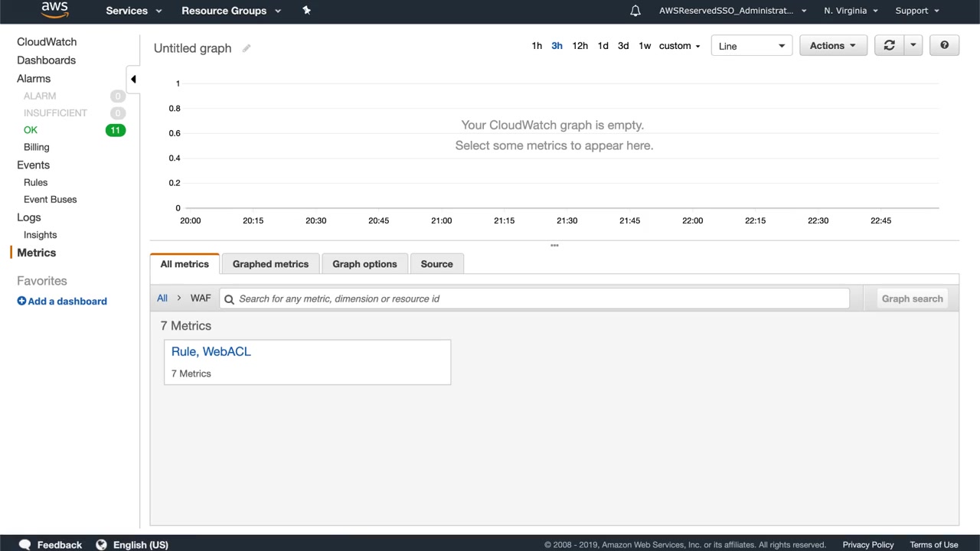Viewport: 980px width, 551px height.
Task: Click the pencil icon to rename graph
Action: [247, 48]
